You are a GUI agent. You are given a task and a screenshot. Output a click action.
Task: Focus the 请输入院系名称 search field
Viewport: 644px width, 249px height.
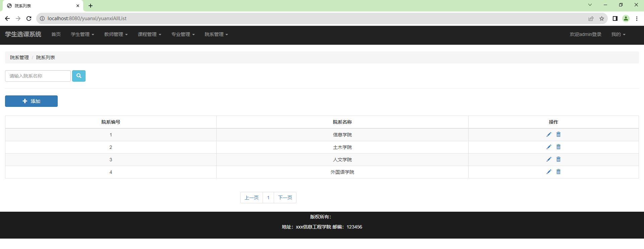click(x=38, y=76)
